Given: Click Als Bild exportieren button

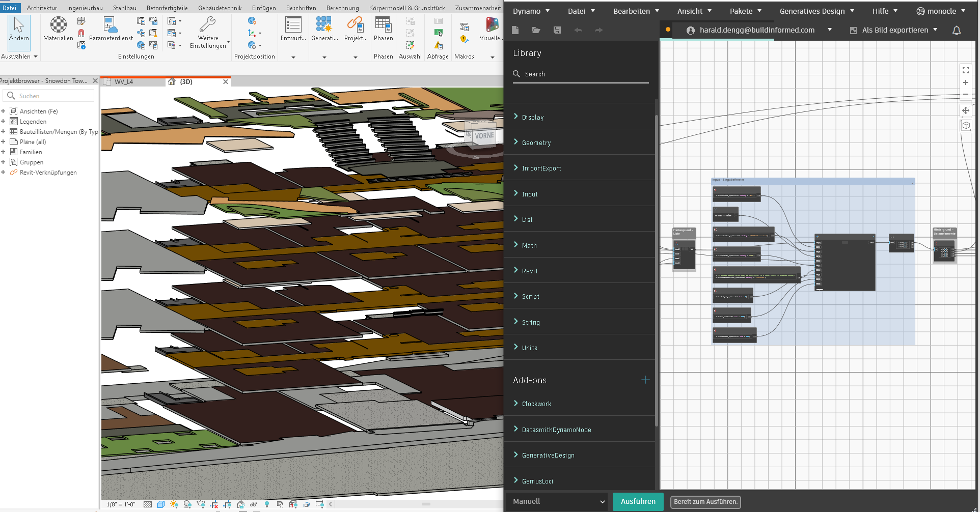Looking at the screenshot, I should click(894, 30).
